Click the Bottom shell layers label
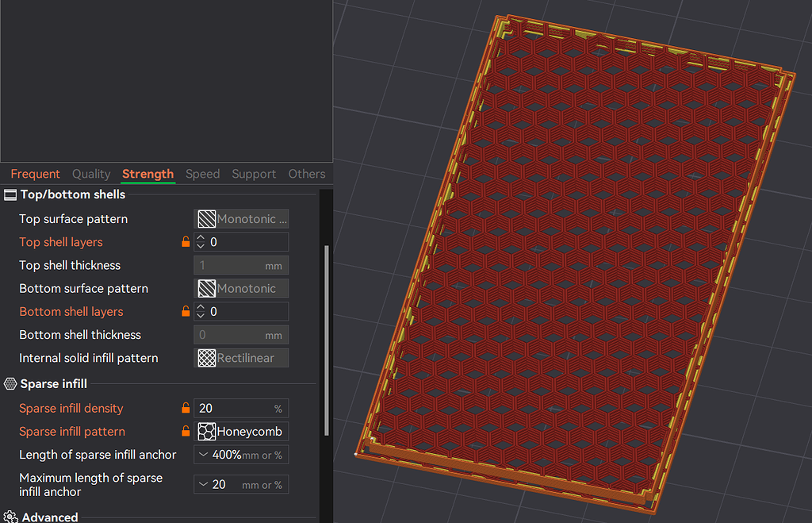812x523 pixels. click(71, 312)
